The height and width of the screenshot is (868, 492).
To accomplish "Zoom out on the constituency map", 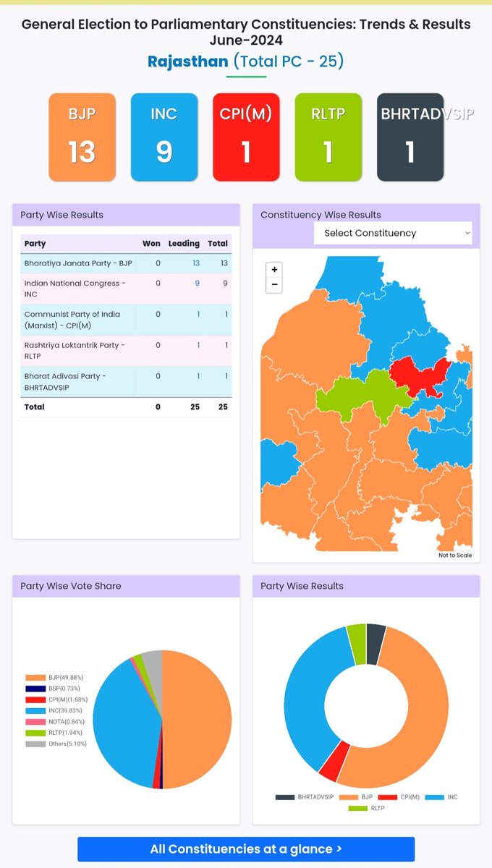I will (x=274, y=285).
